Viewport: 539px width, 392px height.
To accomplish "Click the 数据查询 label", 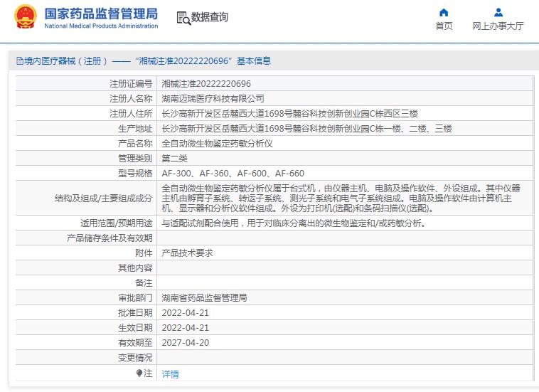I will point(209,17).
